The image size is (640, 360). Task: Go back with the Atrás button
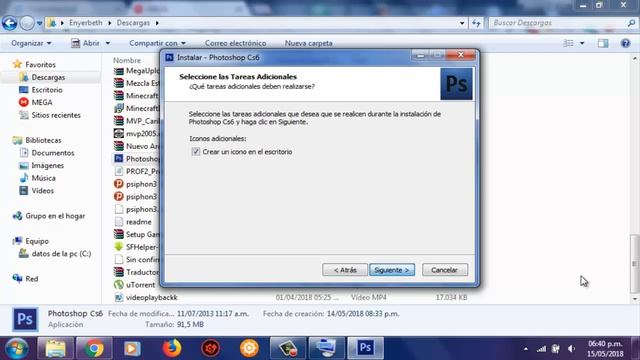point(345,270)
